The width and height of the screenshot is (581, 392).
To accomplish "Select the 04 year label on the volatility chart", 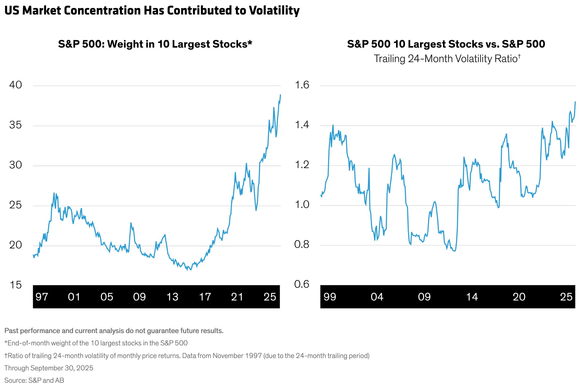I will click(x=377, y=297).
